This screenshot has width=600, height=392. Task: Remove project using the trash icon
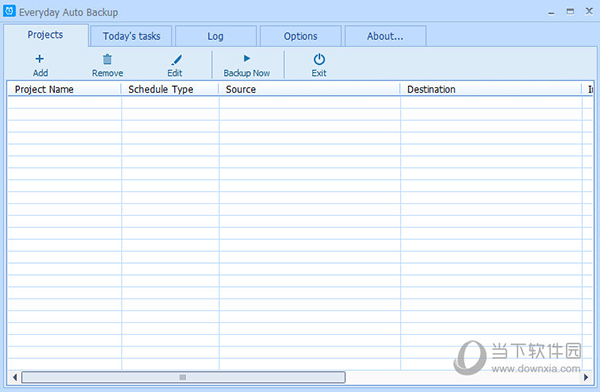coord(108,59)
